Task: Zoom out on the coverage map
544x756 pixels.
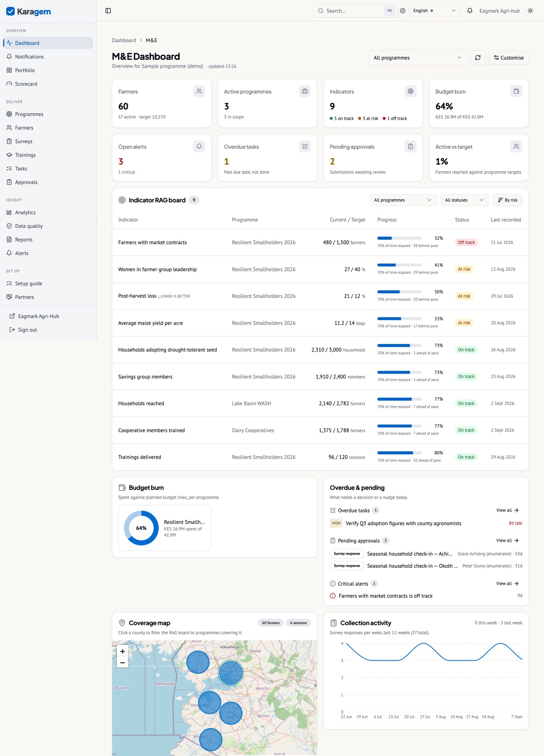Action: pos(123,662)
